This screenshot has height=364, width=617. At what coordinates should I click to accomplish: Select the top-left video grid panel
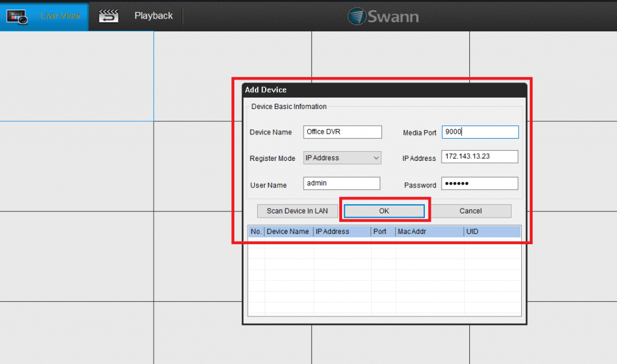pyautogui.click(x=77, y=77)
